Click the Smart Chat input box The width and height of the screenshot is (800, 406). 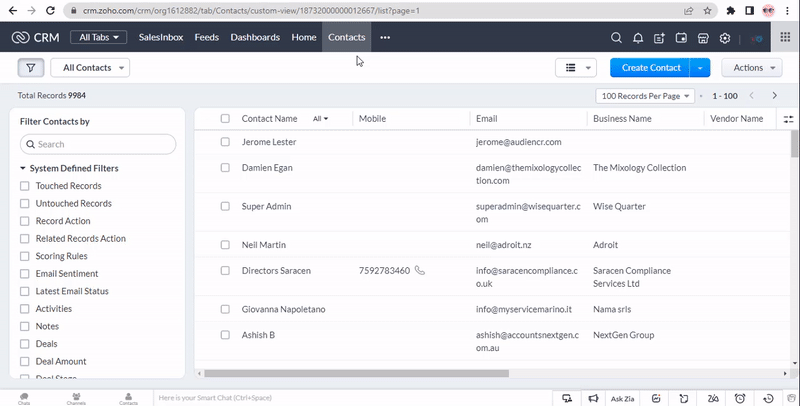coord(352,398)
